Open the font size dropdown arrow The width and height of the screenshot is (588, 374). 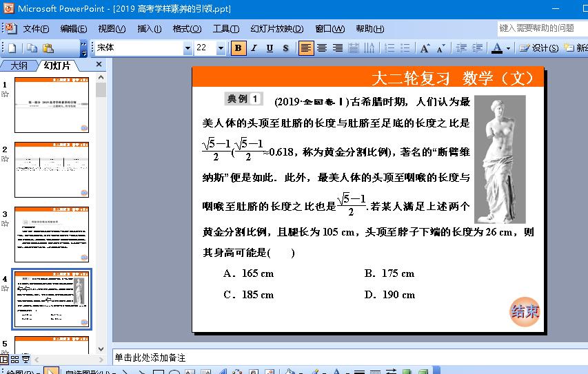click(221, 48)
